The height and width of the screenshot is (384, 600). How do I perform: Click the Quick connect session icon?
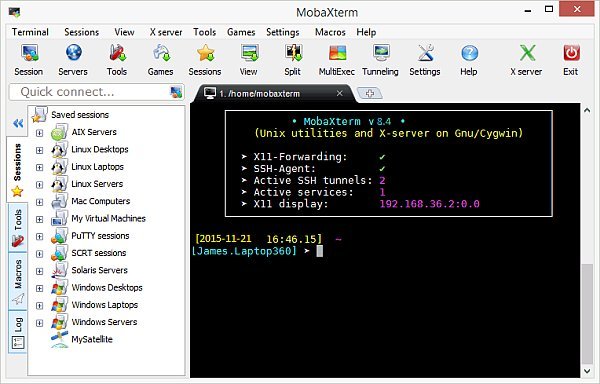click(x=176, y=92)
